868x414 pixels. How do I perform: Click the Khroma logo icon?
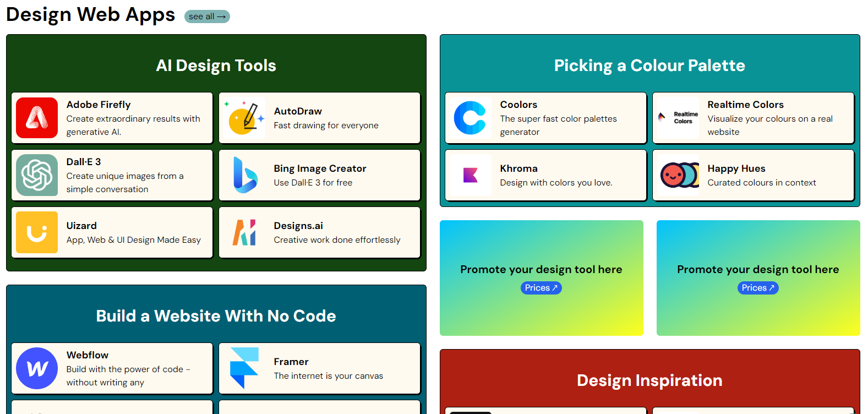click(471, 175)
